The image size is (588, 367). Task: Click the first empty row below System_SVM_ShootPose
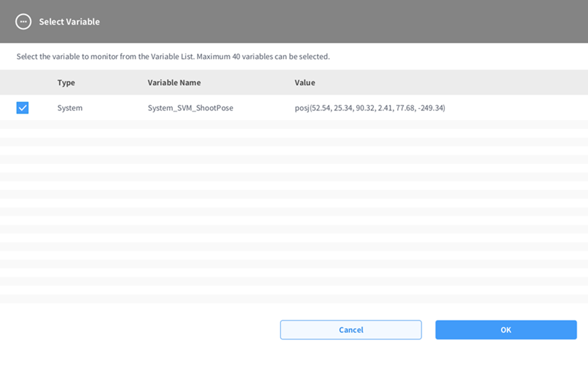[x=293, y=124]
